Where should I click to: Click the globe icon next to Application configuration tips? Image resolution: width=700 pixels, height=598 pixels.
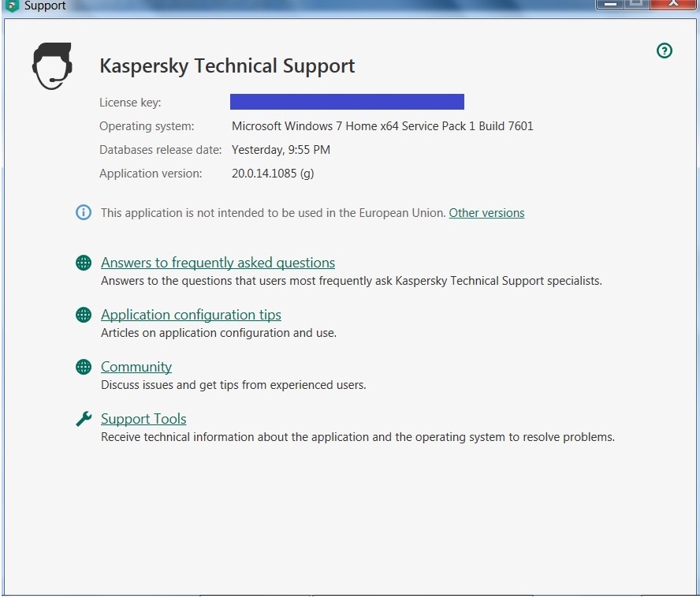[x=84, y=315]
